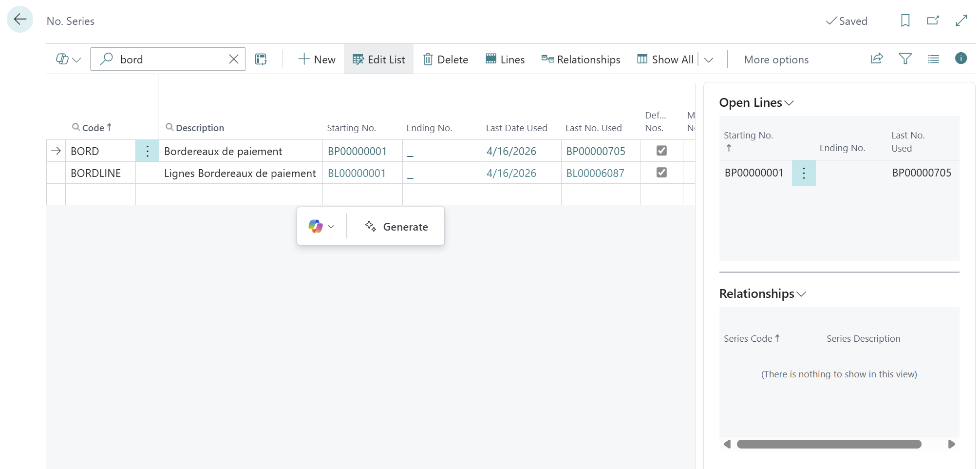Toggle the FactBox information icon
Screen dimensions: 980x469
pos(961,59)
